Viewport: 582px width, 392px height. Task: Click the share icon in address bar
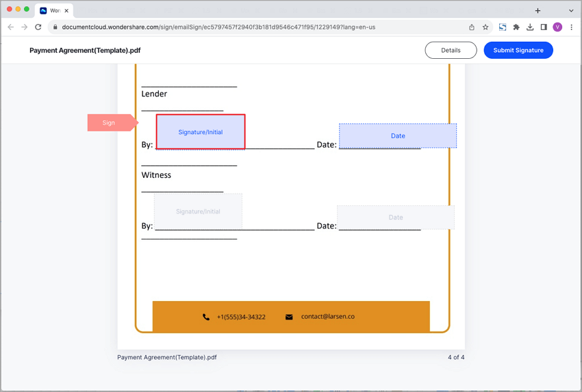coord(471,27)
